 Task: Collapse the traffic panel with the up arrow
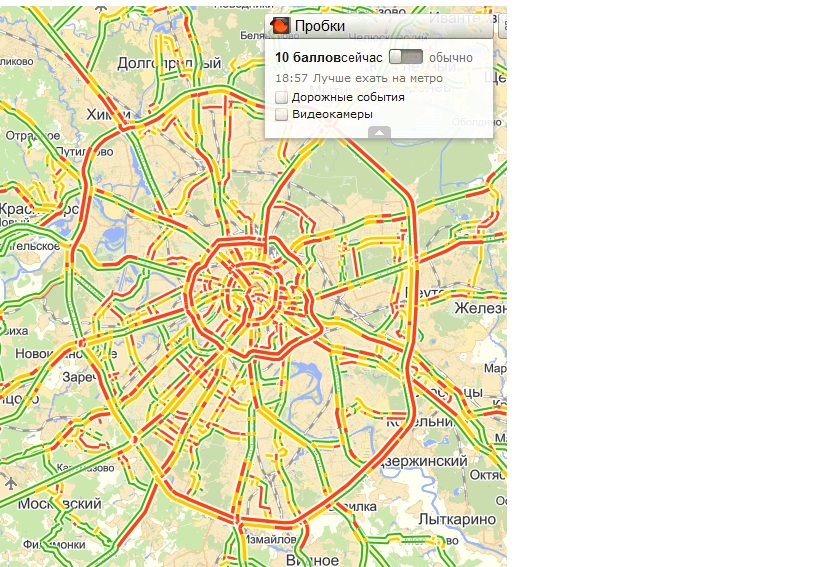pyautogui.click(x=379, y=133)
